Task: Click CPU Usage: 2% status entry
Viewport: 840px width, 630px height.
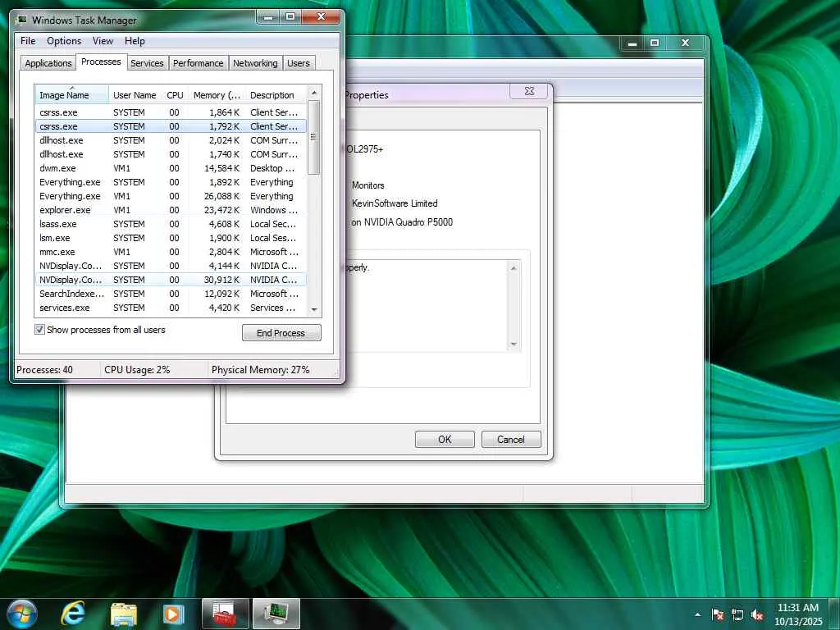Action: [x=137, y=370]
